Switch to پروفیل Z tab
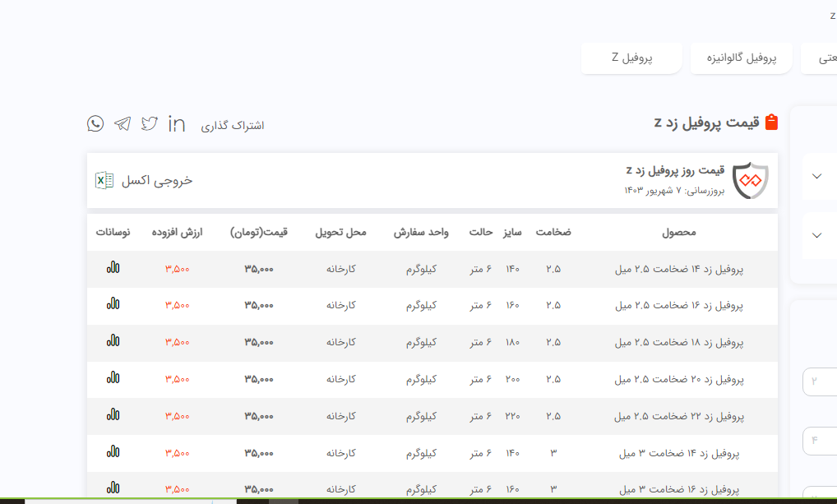Screen dimensions: 837x504 [631, 58]
